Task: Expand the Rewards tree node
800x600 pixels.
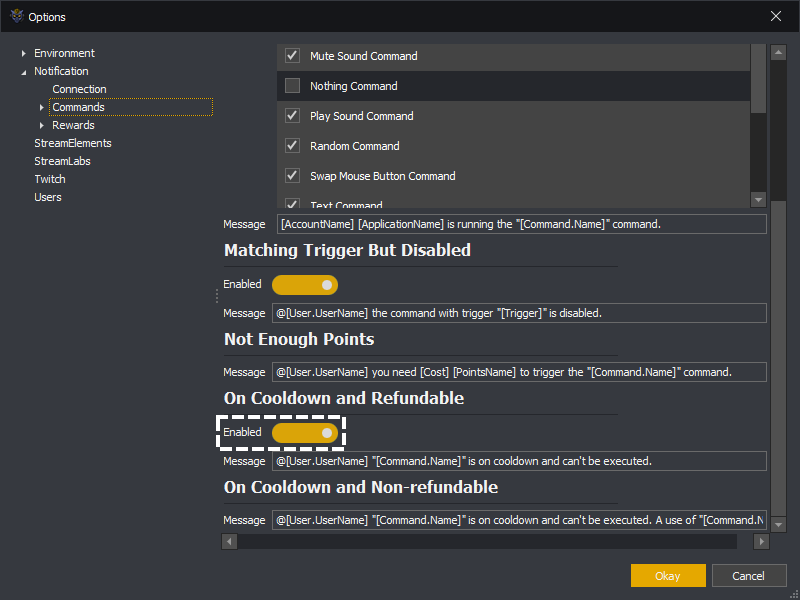Action: point(42,125)
